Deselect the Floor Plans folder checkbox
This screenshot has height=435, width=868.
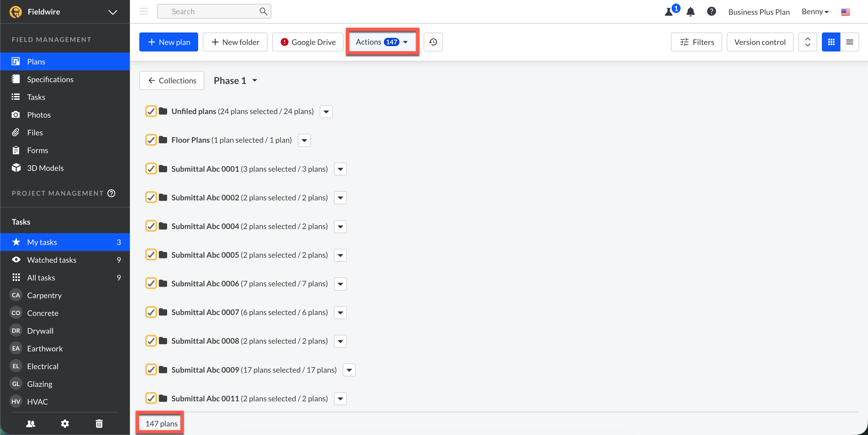click(x=151, y=140)
